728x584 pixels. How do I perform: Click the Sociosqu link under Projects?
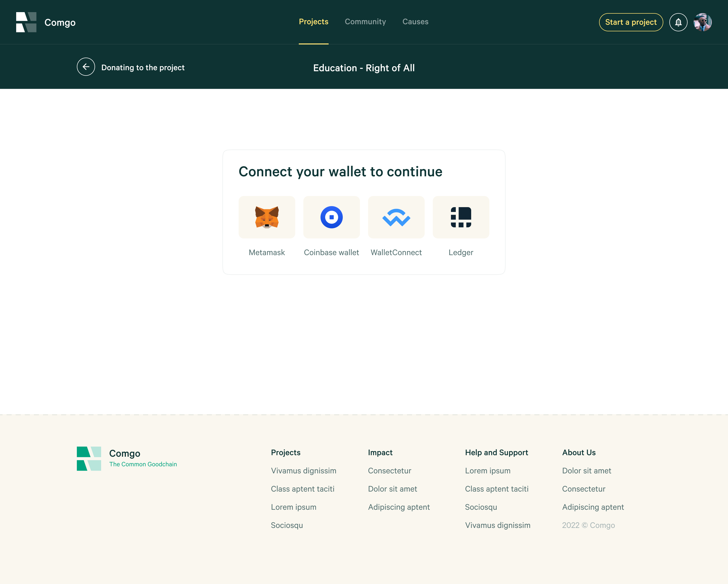[x=287, y=525]
